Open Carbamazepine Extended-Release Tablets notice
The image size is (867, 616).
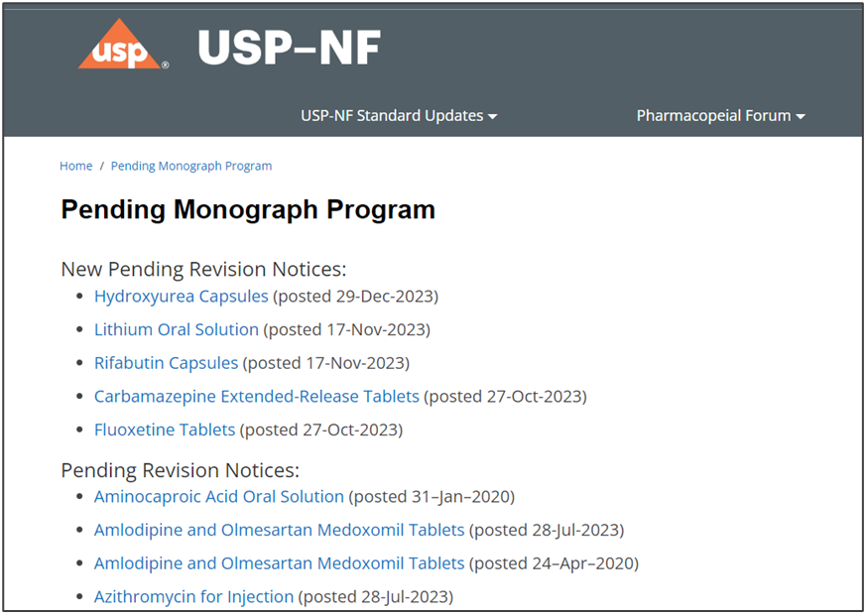(x=256, y=396)
